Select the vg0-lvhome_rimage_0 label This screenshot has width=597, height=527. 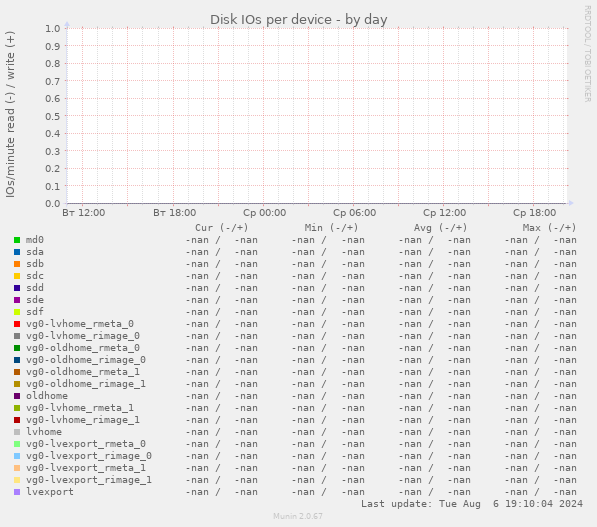(x=83, y=336)
